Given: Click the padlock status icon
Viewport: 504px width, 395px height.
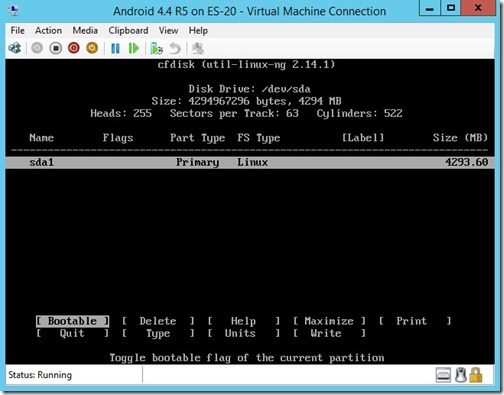Looking at the screenshot, I should (476, 375).
